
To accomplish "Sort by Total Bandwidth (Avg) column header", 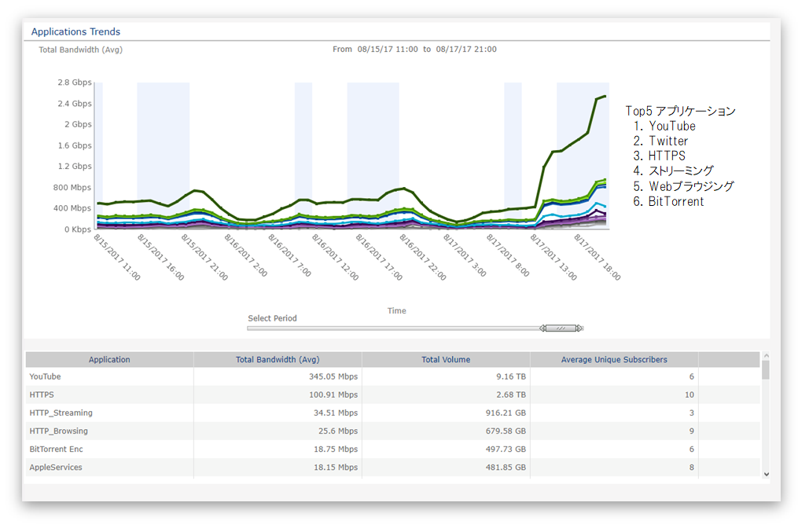I will (278, 360).
